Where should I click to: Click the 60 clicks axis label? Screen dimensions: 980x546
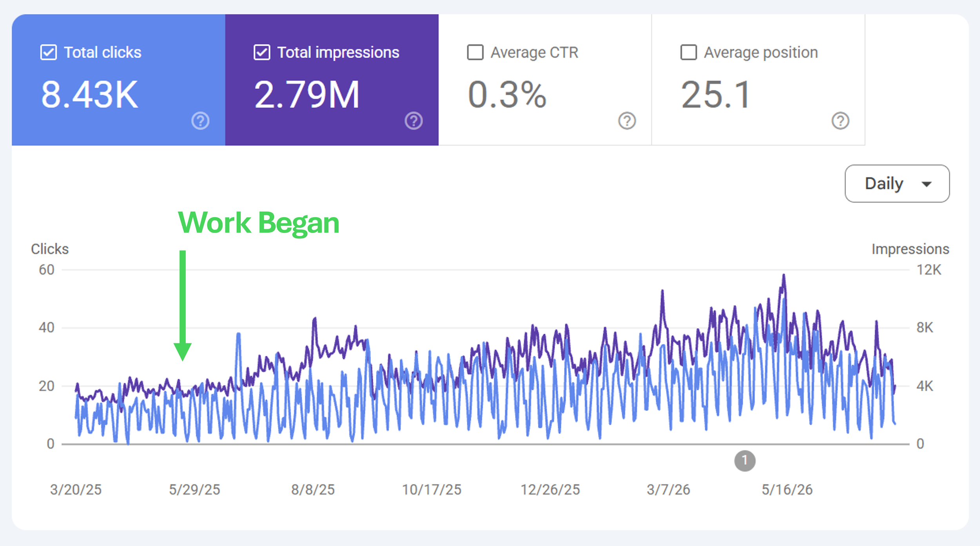click(x=46, y=270)
